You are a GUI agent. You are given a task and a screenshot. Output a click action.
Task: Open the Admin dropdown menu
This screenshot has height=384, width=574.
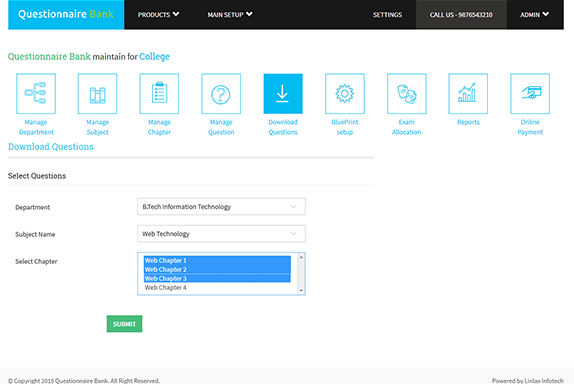click(534, 15)
